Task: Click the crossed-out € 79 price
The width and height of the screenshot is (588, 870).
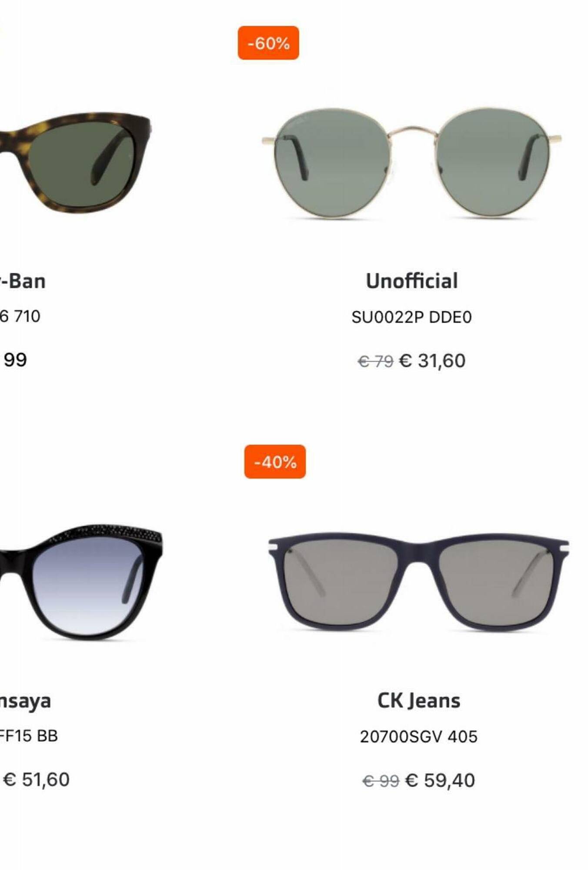Action: (x=375, y=361)
